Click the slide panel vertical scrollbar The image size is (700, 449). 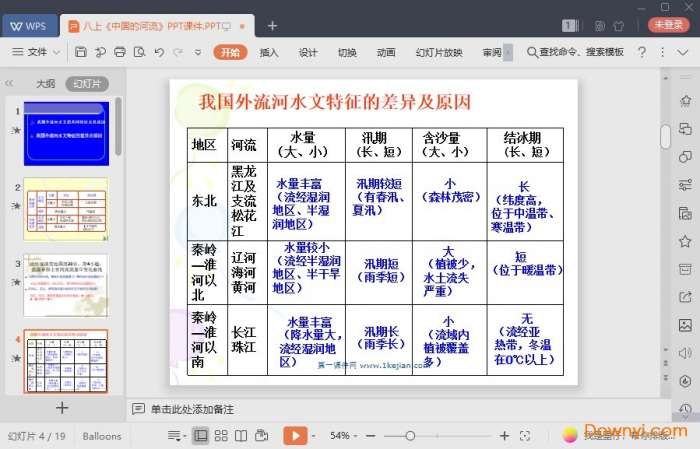118,126
